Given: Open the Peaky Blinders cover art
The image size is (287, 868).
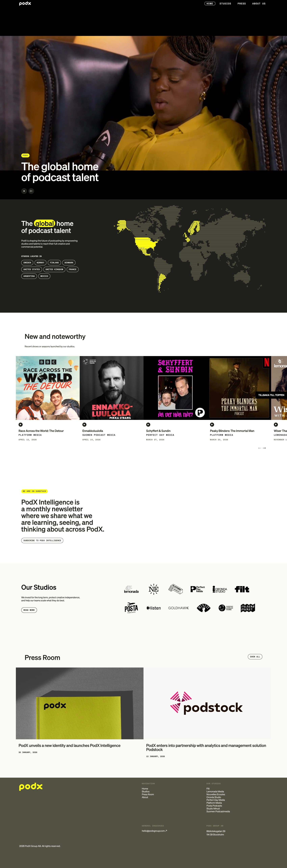Looking at the screenshot, I should (239, 388).
